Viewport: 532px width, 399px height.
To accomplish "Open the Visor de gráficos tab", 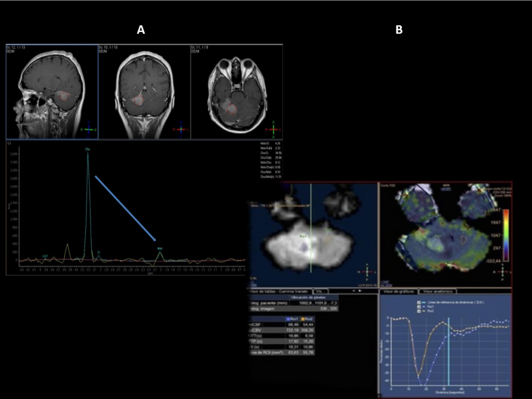I will tap(398, 291).
